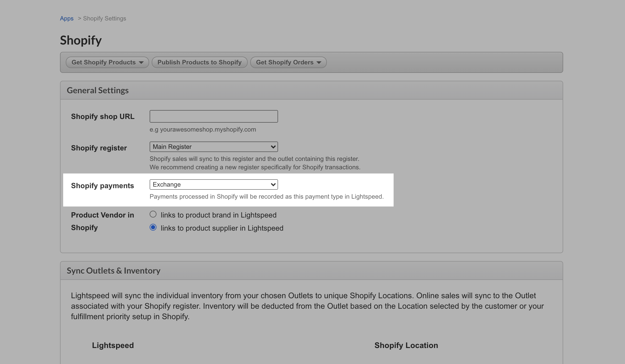Click 'links to product brand in Lightspeed' label
625x364 pixels.
pos(219,215)
